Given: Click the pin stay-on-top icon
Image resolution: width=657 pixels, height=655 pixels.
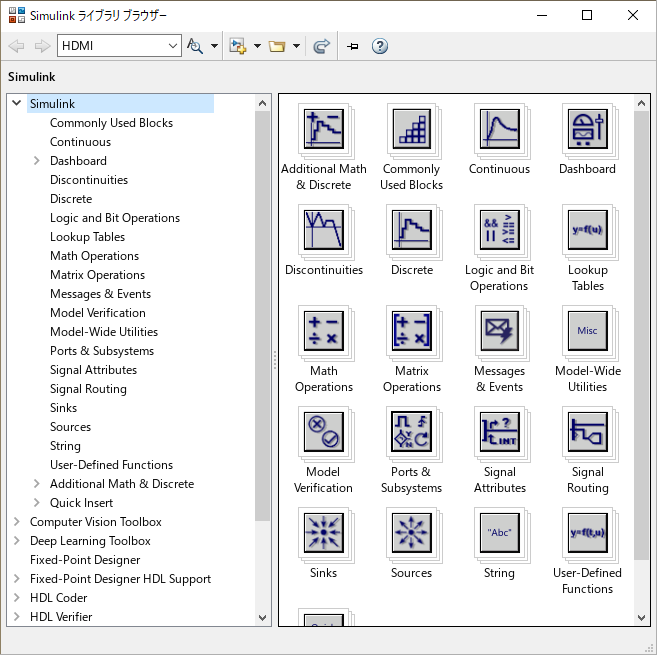Looking at the screenshot, I should coord(352,46).
